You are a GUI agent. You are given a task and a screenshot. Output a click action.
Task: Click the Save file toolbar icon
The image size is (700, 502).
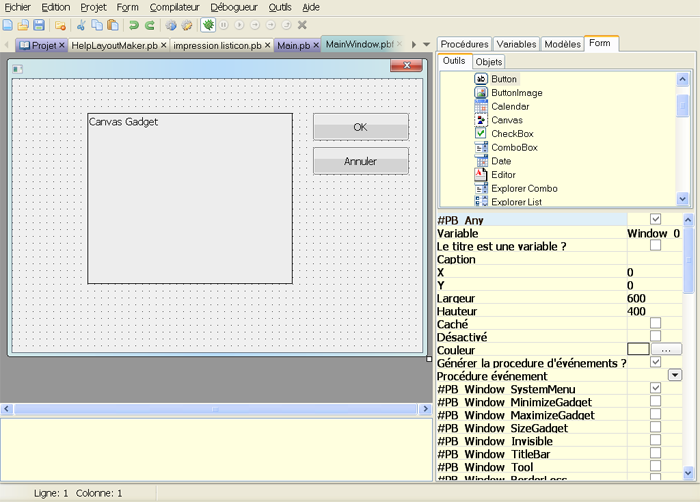[x=39, y=25]
